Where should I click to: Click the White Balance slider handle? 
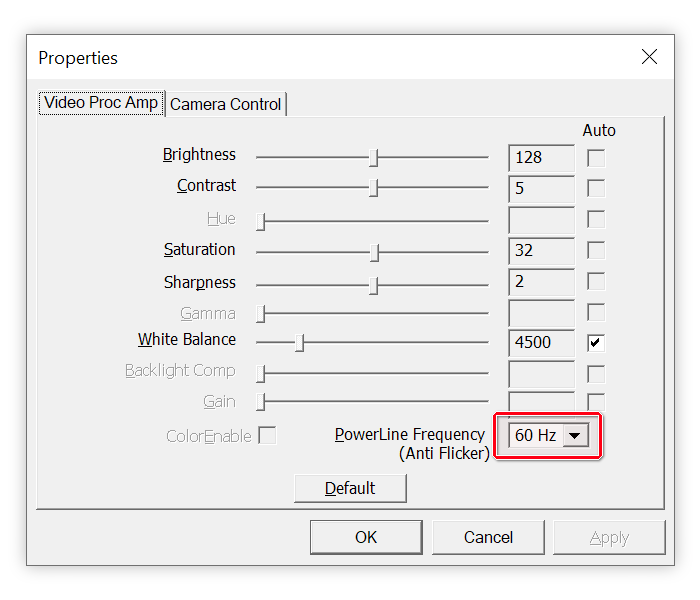(x=299, y=343)
